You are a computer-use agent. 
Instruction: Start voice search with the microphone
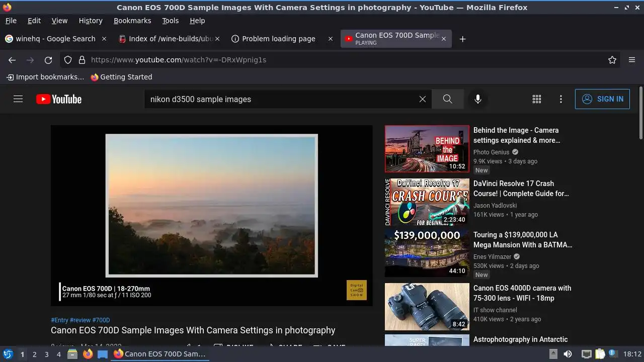pyautogui.click(x=478, y=99)
